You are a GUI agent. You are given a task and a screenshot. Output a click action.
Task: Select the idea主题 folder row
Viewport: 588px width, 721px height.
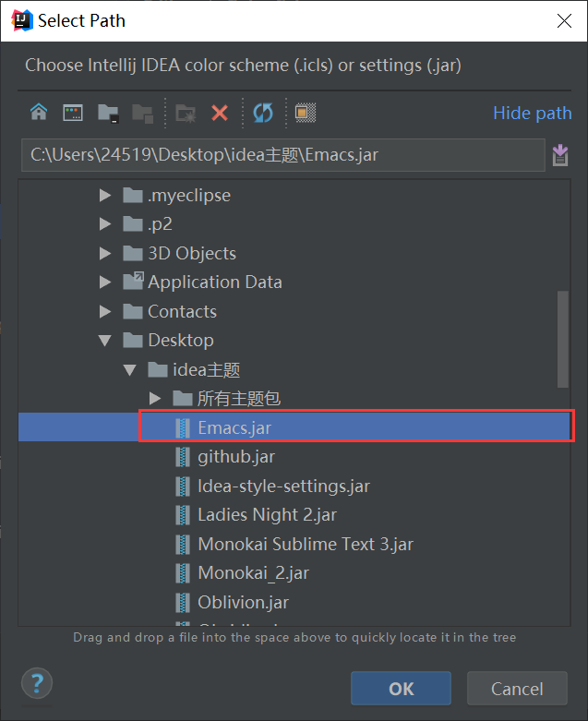point(294,370)
